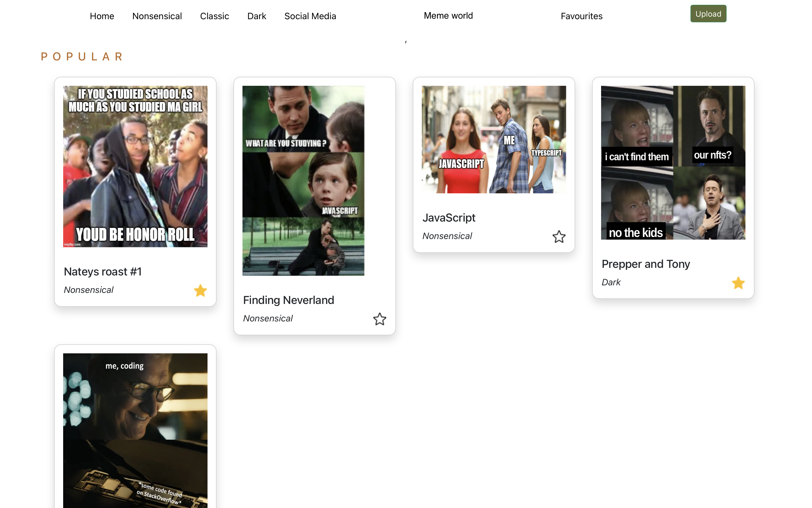Image resolution: width=812 pixels, height=508 pixels.
Task: Open the Nateys roast #1 meme image
Action: click(x=135, y=166)
